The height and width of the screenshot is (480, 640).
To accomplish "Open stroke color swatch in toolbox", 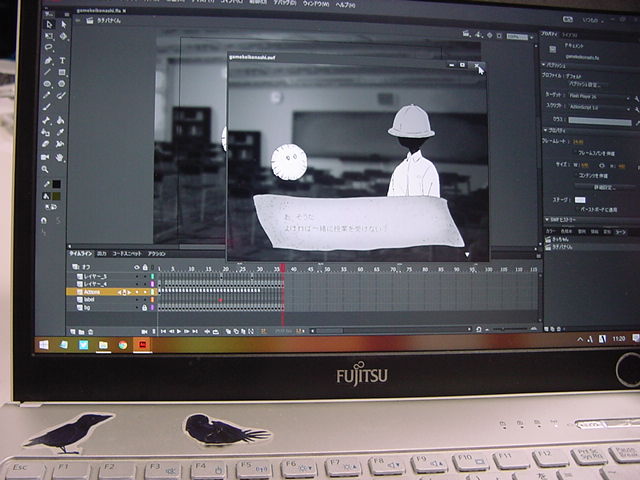I will pyautogui.click(x=57, y=184).
